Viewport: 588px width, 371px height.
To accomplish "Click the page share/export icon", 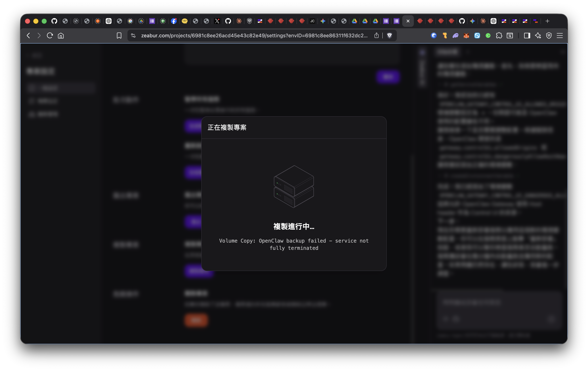I will (376, 36).
